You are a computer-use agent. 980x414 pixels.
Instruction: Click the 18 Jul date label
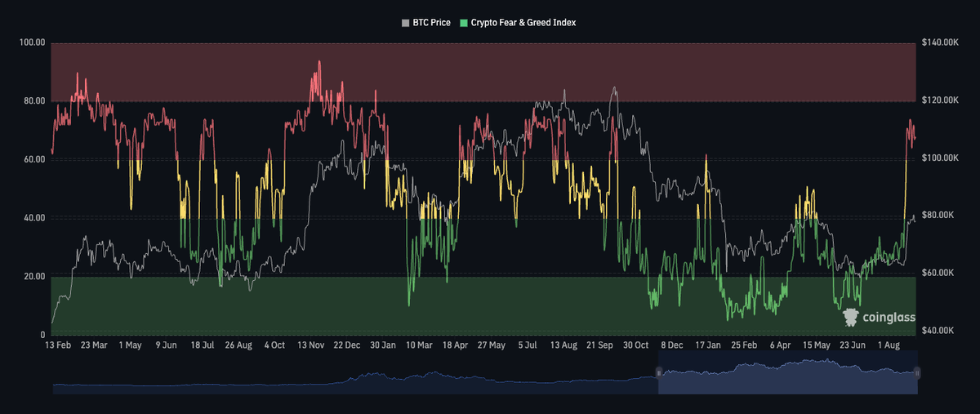[202, 345]
